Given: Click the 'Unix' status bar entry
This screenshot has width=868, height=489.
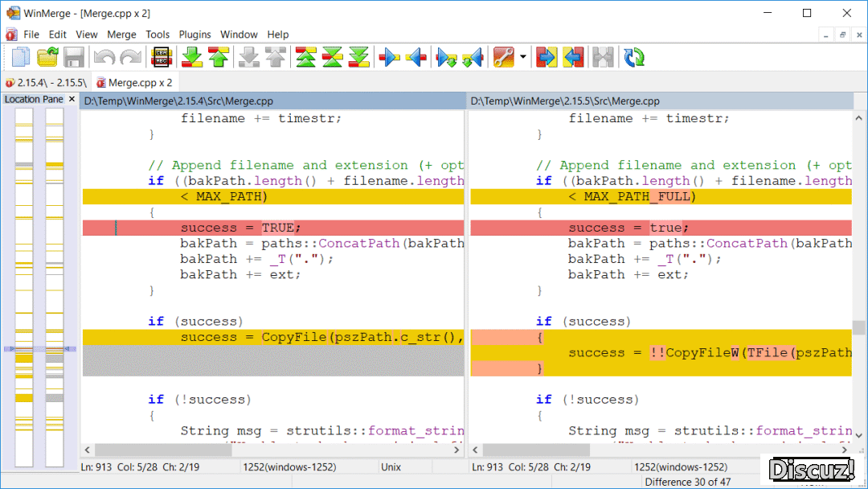Looking at the screenshot, I should 391,466.
